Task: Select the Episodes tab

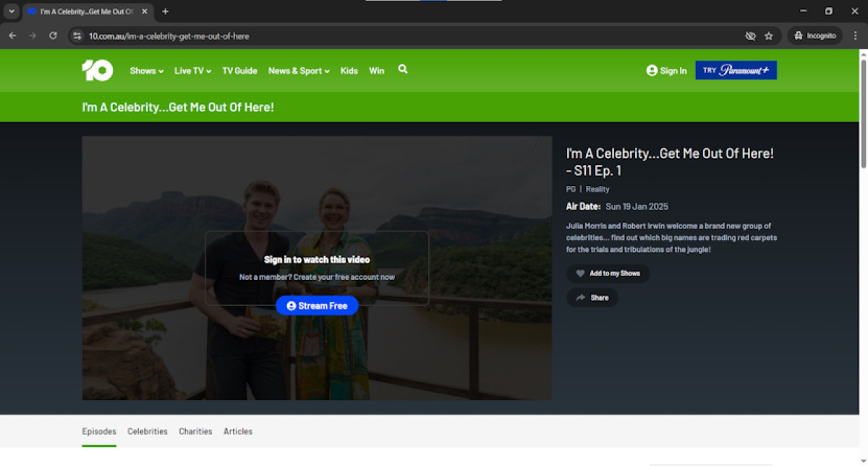Action: pos(99,431)
